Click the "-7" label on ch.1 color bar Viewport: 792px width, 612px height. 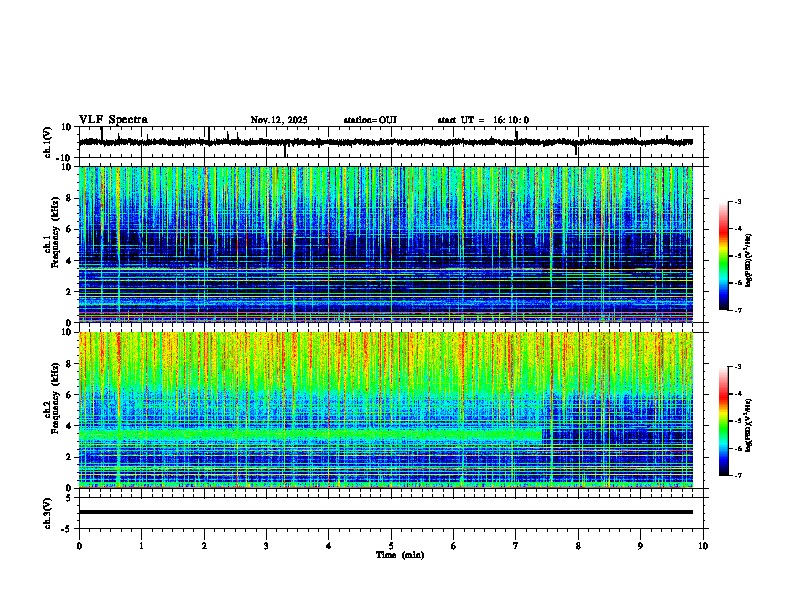(x=738, y=310)
